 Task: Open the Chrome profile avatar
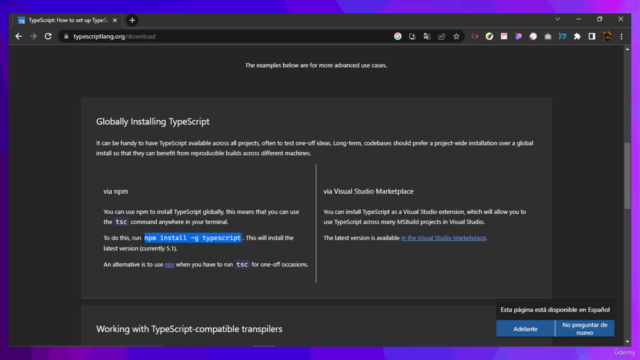point(607,36)
